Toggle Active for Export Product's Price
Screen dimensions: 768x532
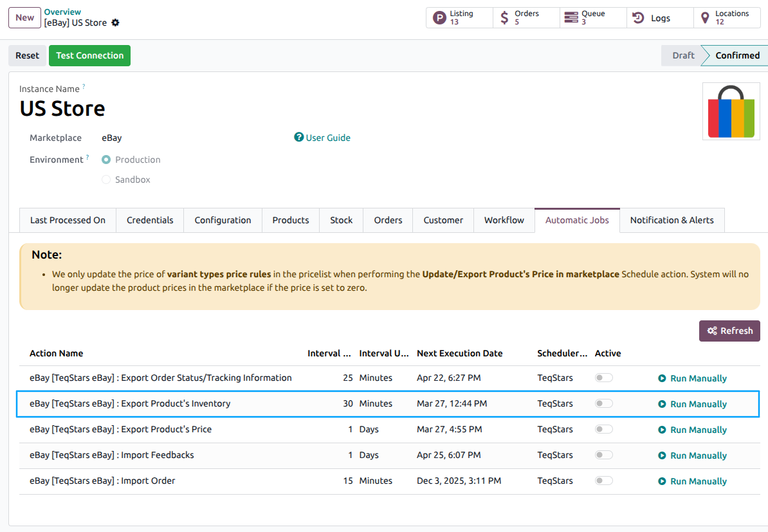point(603,429)
